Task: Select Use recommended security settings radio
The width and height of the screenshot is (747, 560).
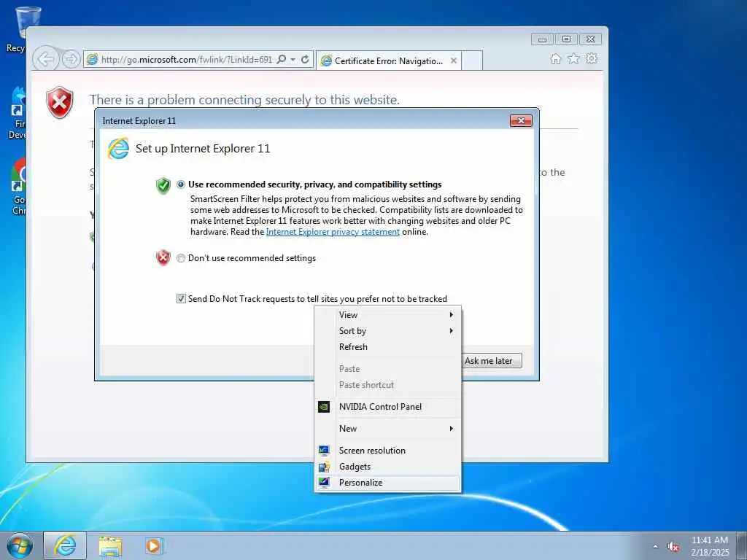Action: [x=181, y=184]
